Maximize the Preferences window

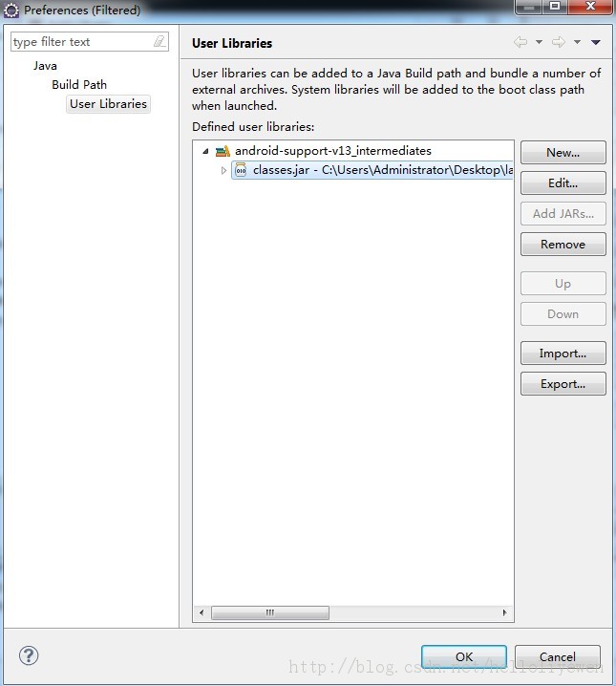[554, 7]
